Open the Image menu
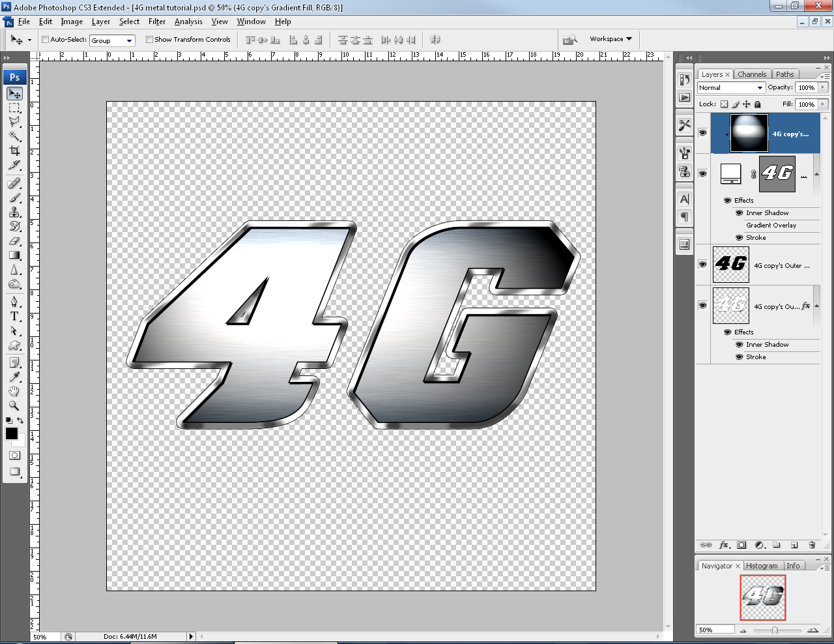Screen dimensions: 834x644 click(x=72, y=22)
